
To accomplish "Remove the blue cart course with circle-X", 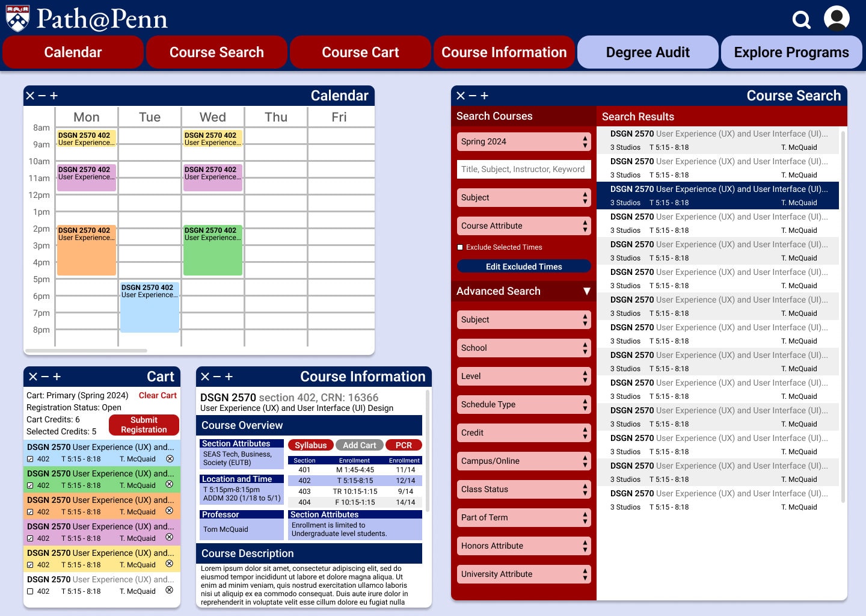I will pos(170,458).
